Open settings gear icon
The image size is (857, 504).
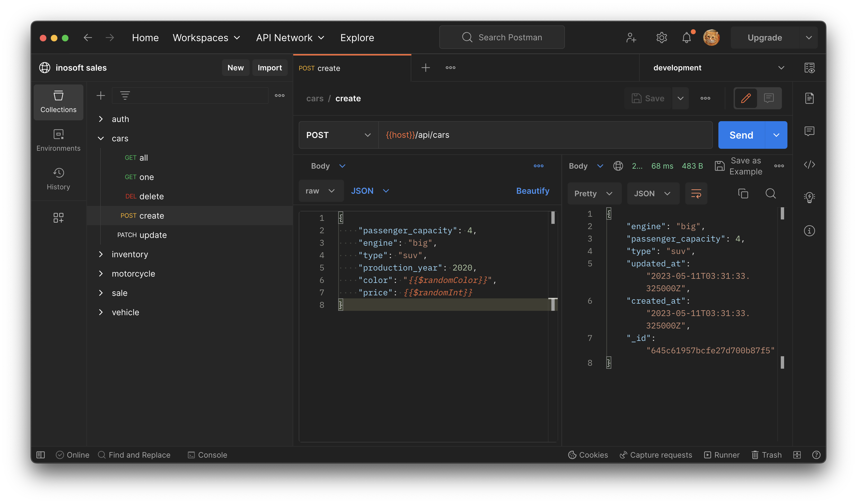(662, 38)
